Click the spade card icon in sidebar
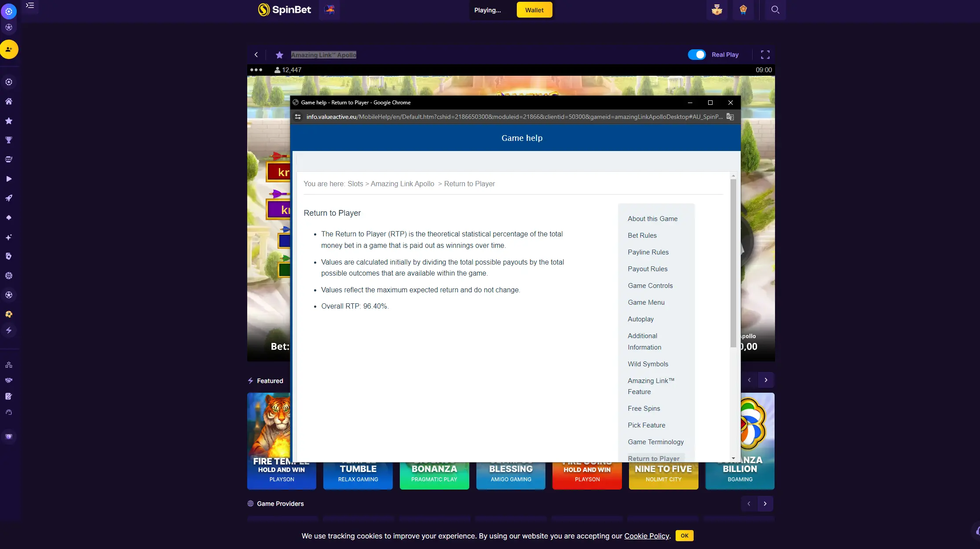Viewport: 980px width, 549px height. point(9,217)
